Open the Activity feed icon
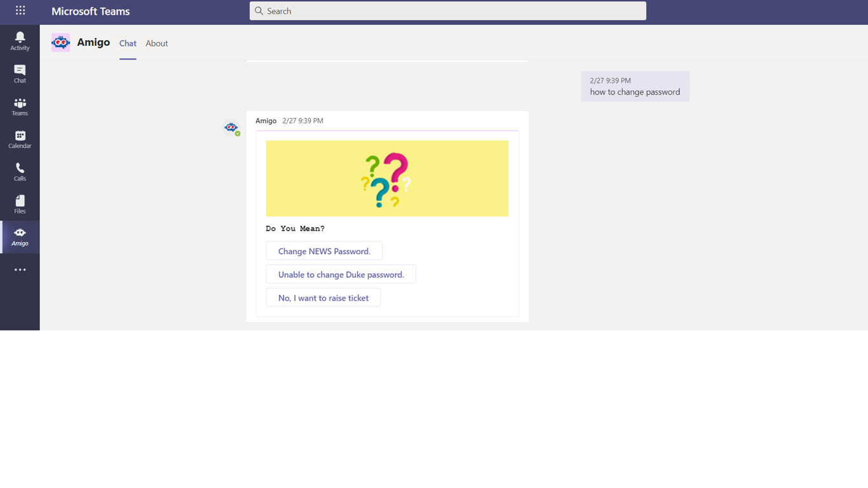This screenshot has height=488, width=868. [x=20, y=39]
